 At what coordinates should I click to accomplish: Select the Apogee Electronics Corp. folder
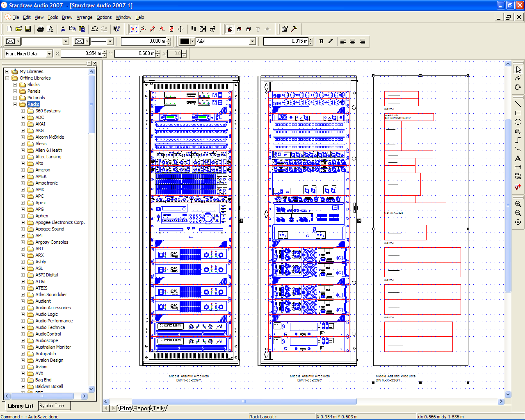point(60,222)
